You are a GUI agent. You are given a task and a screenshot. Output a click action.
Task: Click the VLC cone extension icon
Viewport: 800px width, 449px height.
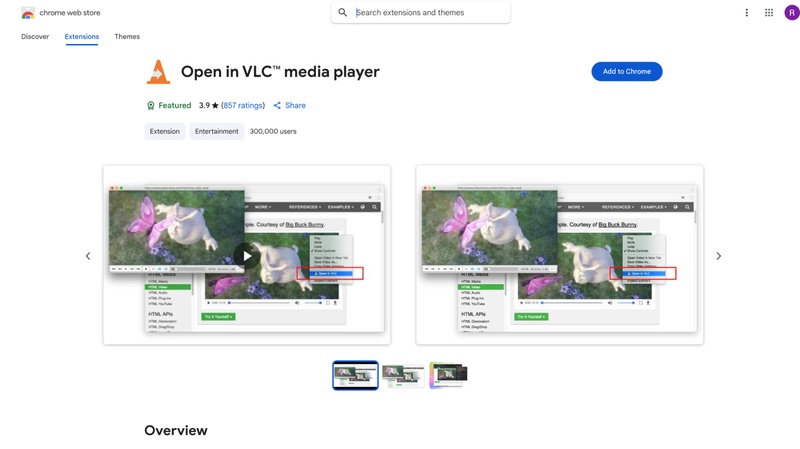click(158, 72)
